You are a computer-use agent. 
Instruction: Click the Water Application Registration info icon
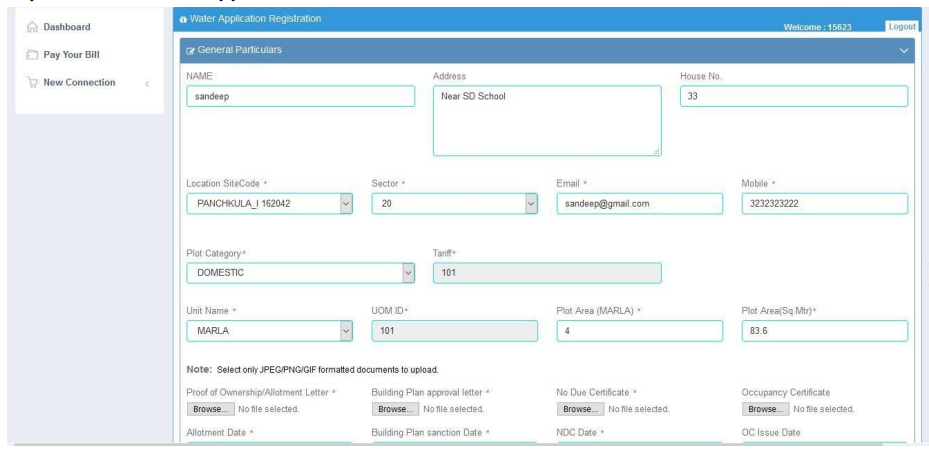click(x=180, y=19)
